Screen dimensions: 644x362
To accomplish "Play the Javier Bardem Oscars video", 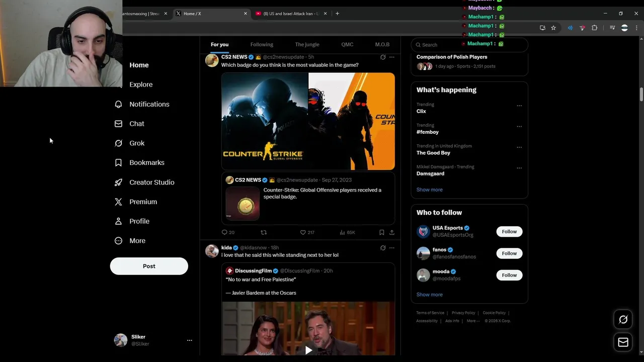I will pyautogui.click(x=308, y=350).
